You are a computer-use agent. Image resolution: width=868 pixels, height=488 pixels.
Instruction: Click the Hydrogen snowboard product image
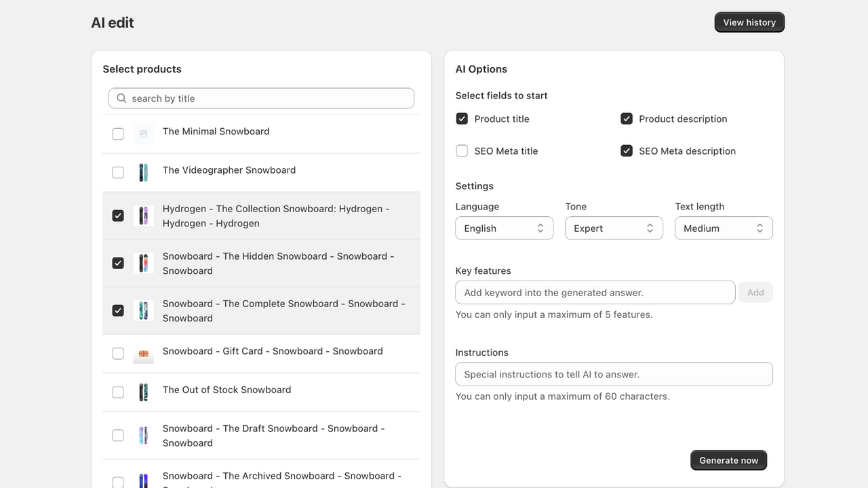point(143,216)
